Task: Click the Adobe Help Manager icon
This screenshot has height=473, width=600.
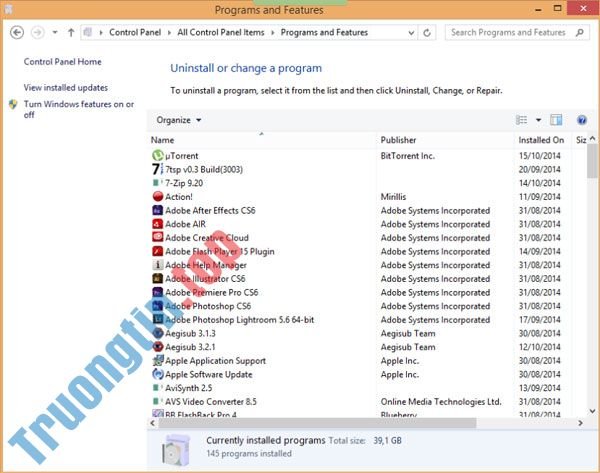Action: pyautogui.click(x=158, y=265)
